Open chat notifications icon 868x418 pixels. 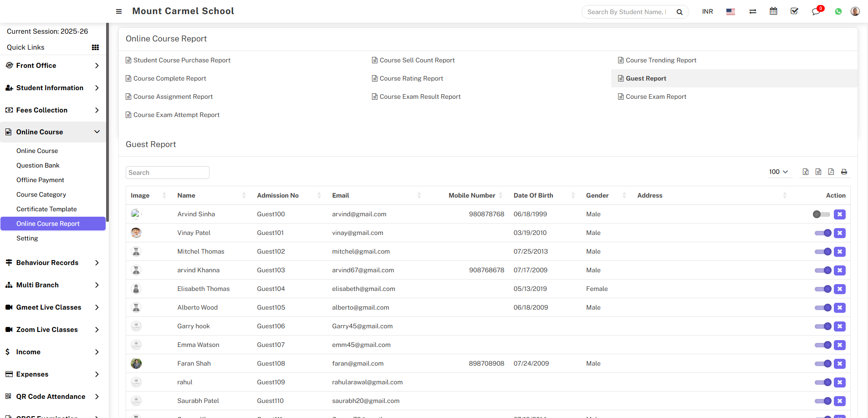point(816,11)
